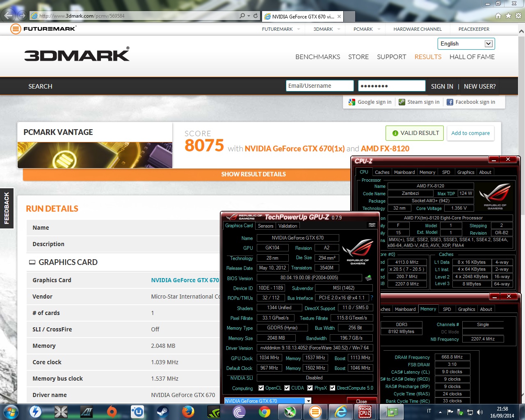The width and height of the screenshot is (525, 420).
Task: Expand the 3DMARK top menu arrow
Action: click(x=339, y=29)
